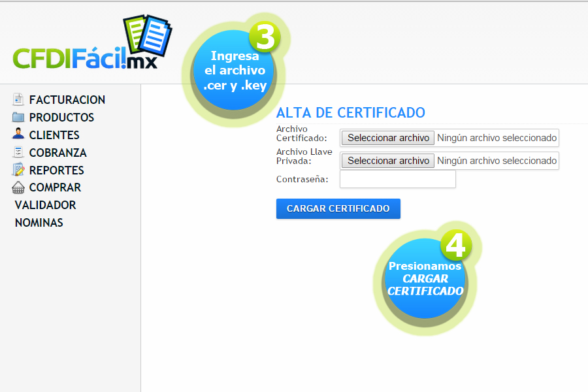Click the ALTA DE CERTIFICADO heading
This screenshot has width=588, height=392.
click(351, 112)
